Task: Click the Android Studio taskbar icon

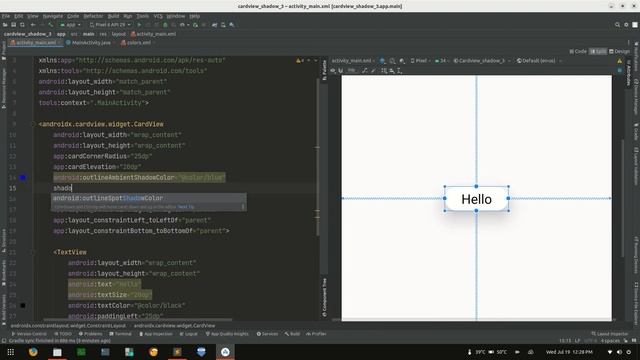Action: pos(225,352)
